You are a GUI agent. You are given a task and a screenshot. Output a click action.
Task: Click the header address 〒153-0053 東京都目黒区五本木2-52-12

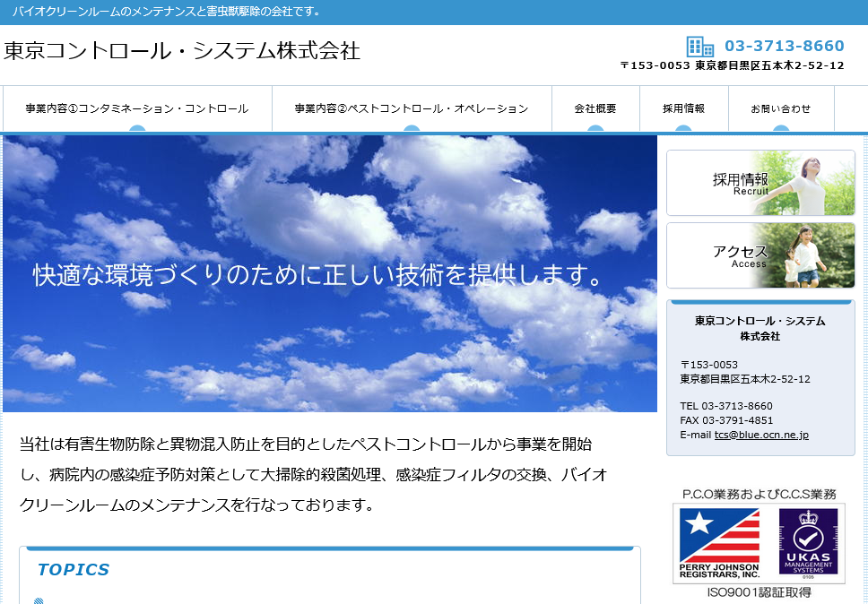click(732, 65)
